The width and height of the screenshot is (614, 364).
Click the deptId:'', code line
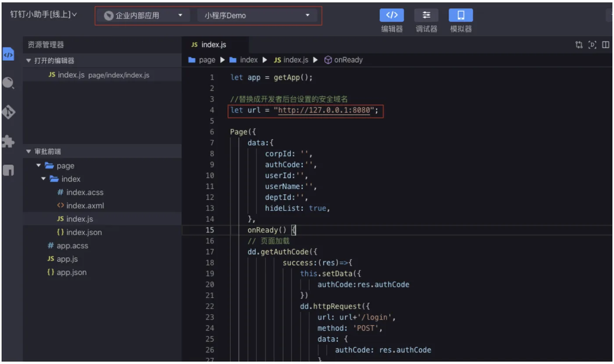coord(286,197)
